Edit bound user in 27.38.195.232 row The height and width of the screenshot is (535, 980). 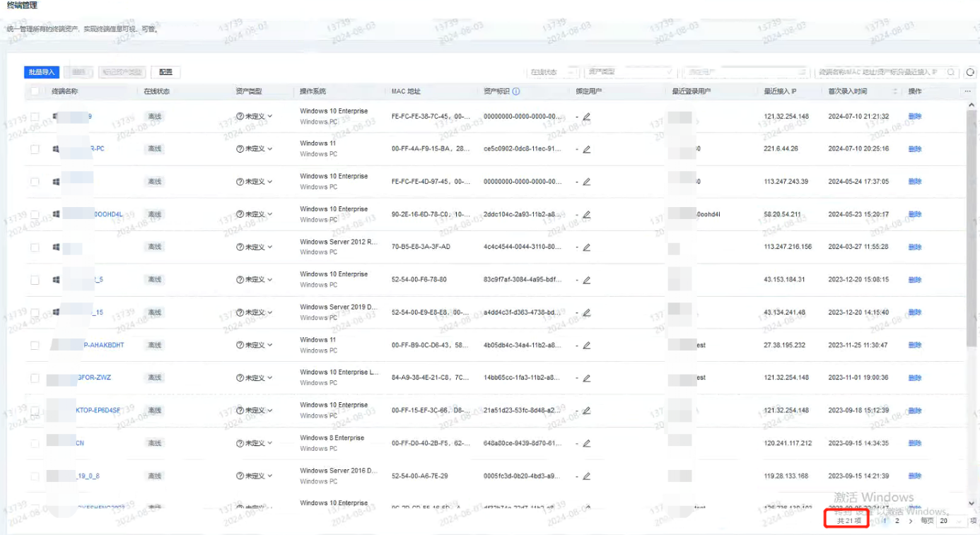click(x=586, y=345)
